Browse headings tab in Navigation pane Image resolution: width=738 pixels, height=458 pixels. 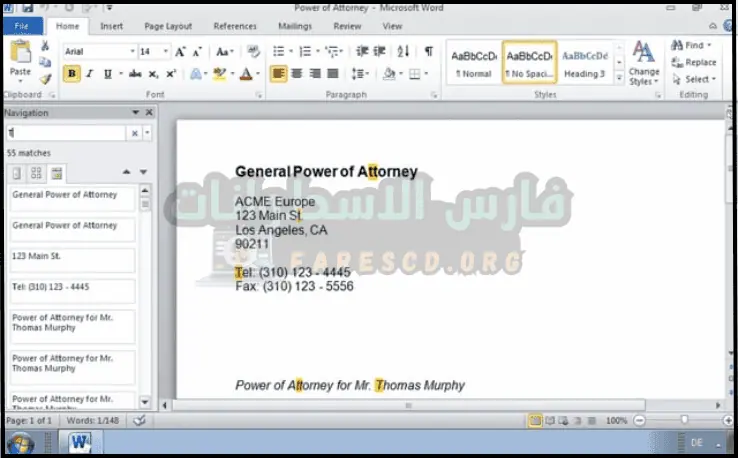pos(17,174)
